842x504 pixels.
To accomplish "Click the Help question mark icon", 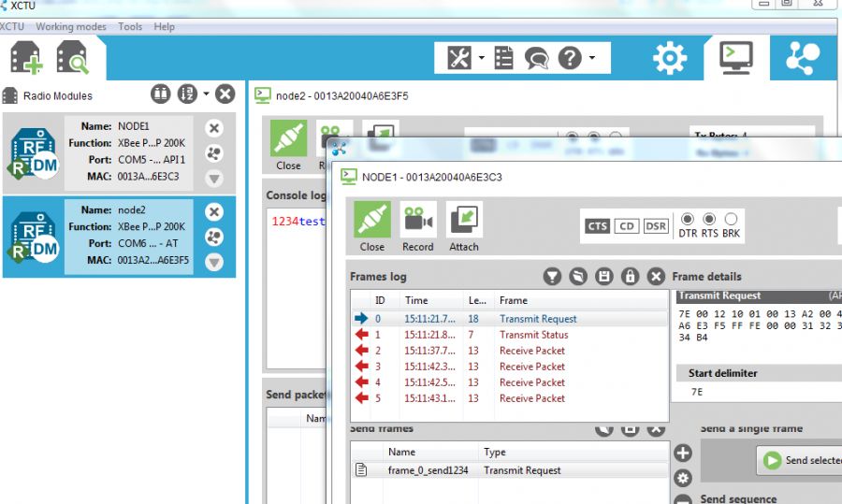I will tap(570, 57).
